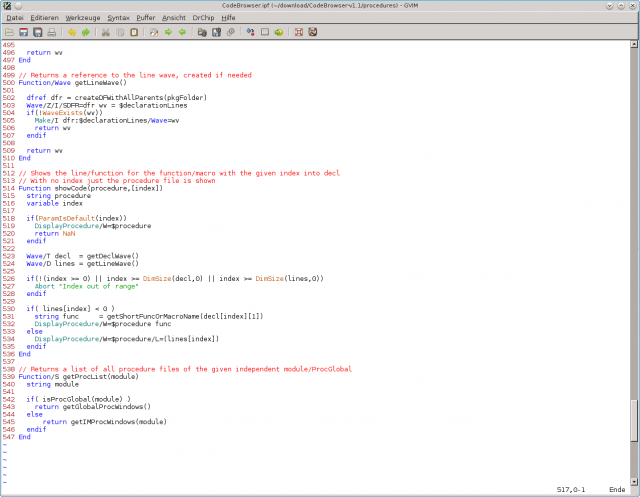
Task: Click the Open file folder icon
Action: click(x=9, y=32)
